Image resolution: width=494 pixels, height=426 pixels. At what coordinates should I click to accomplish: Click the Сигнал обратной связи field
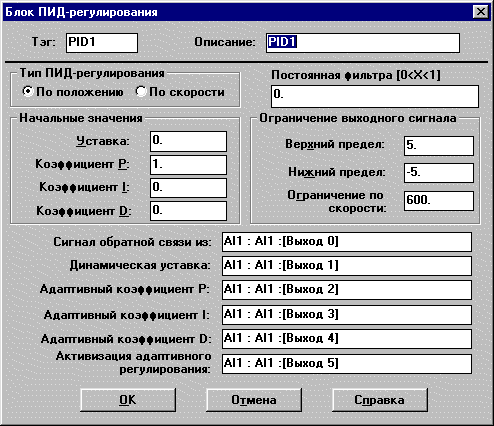pyautogui.click(x=347, y=242)
